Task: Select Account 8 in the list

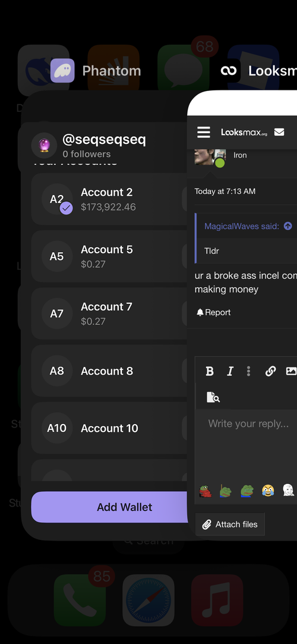Action: pos(109,371)
